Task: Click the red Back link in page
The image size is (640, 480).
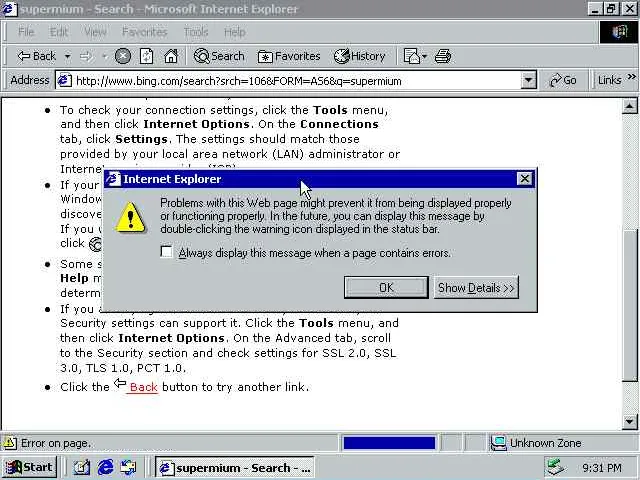Action: point(143,387)
